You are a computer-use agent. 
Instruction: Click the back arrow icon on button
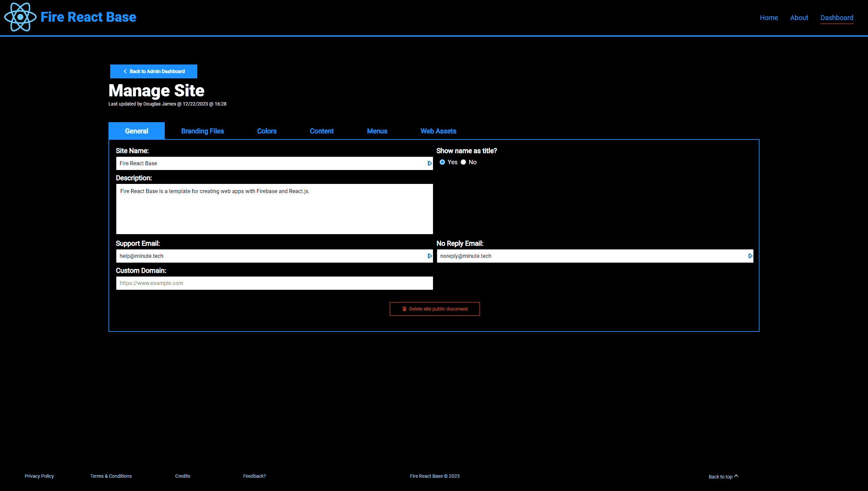125,71
